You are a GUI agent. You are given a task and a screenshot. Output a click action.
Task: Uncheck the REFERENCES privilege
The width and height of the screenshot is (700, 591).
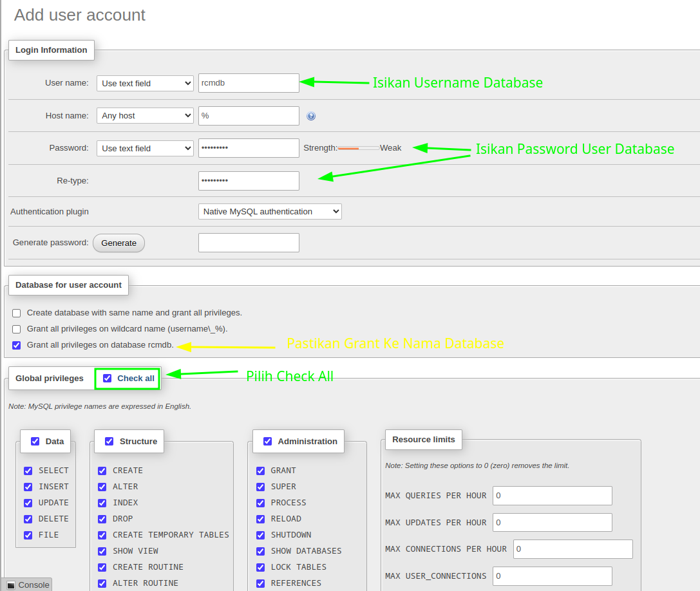261,583
